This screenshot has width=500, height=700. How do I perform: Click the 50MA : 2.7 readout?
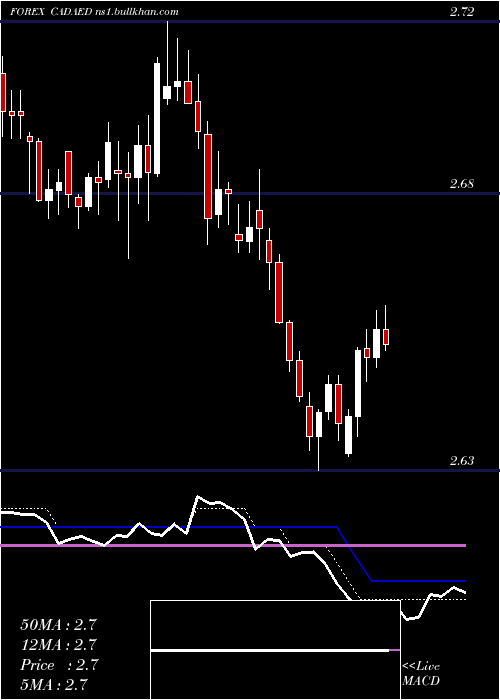58,625
